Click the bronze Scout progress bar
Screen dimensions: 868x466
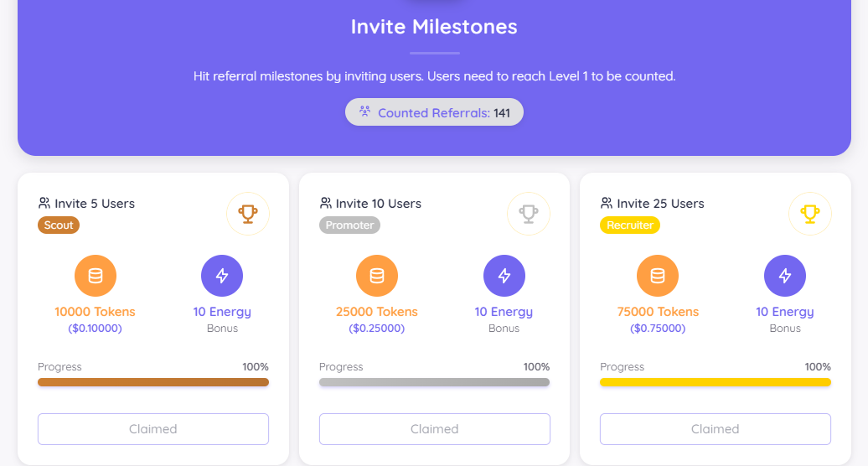pos(153,382)
